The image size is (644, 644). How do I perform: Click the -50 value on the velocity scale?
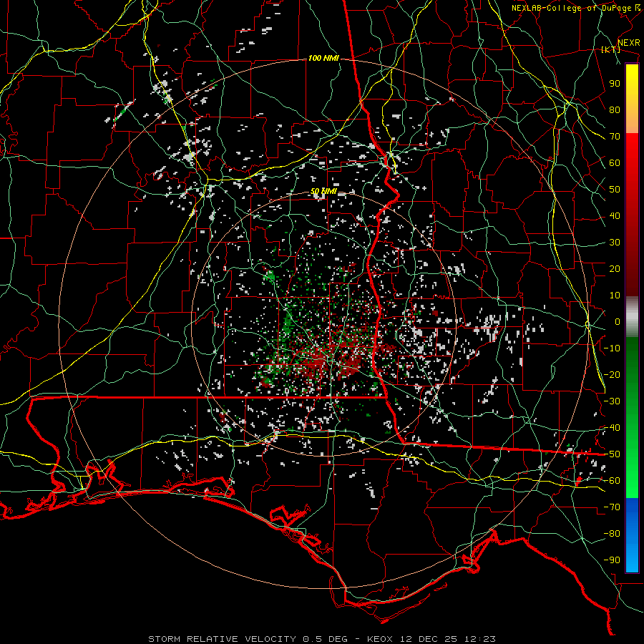(x=612, y=454)
